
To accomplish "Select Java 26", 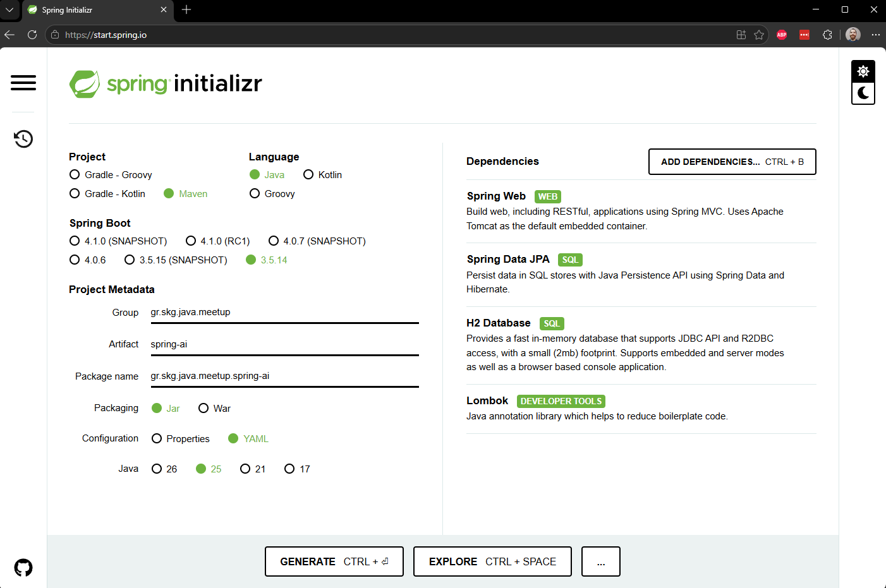I will [164, 469].
